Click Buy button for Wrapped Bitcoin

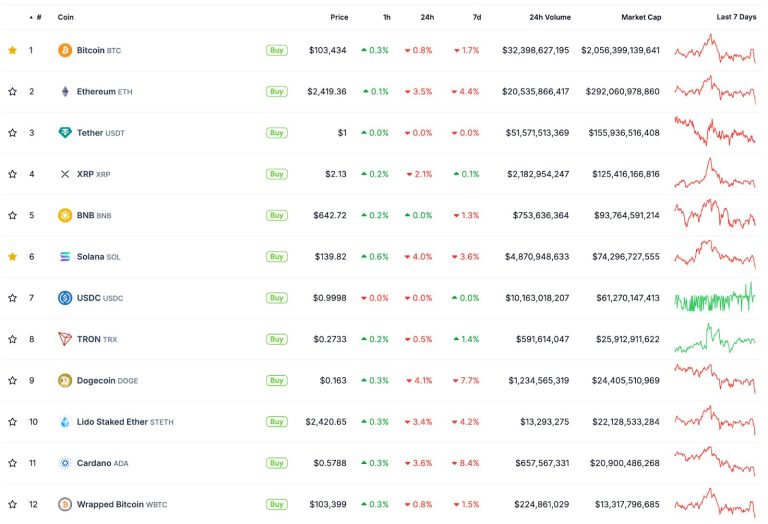(277, 504)
